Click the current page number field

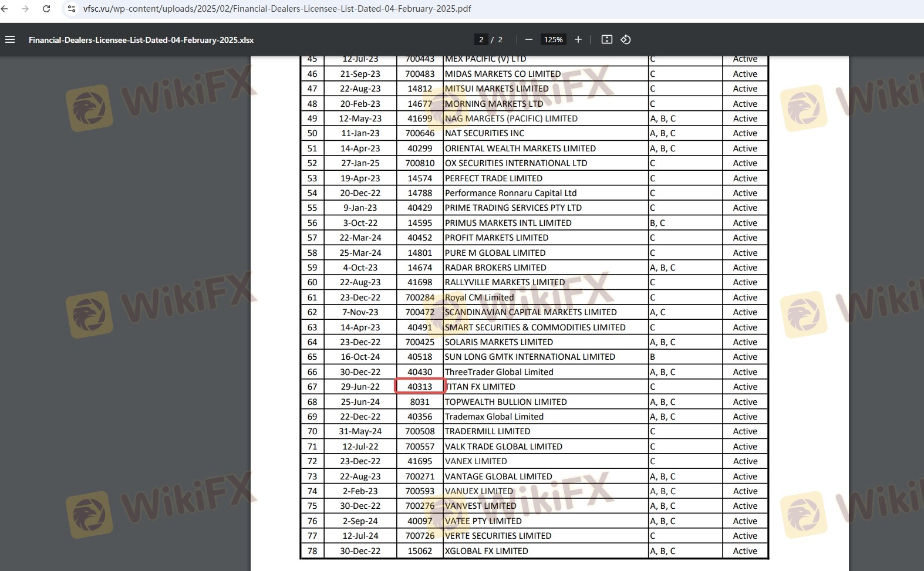(481, 40)
